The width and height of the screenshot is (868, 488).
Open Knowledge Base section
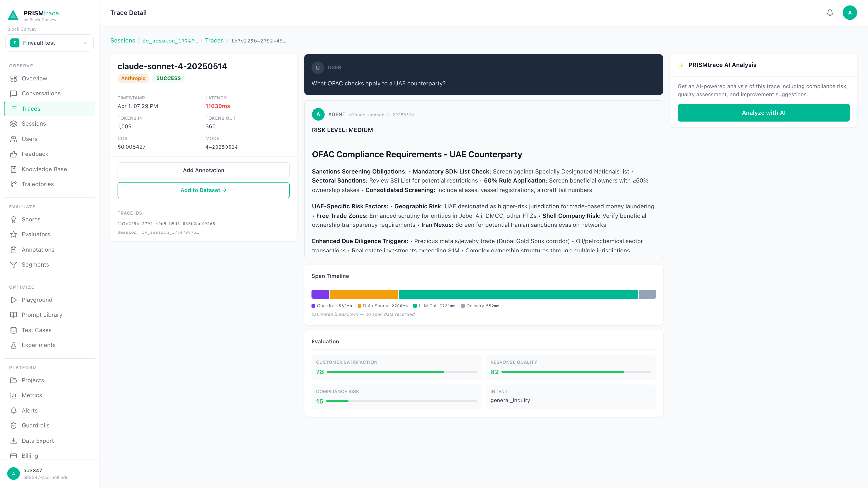tap(50, 169)
